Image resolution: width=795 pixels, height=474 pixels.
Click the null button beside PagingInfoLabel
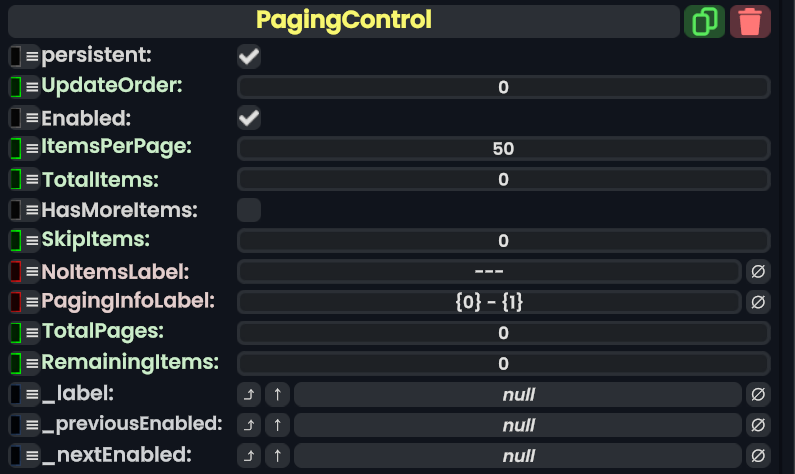[758, 302]
